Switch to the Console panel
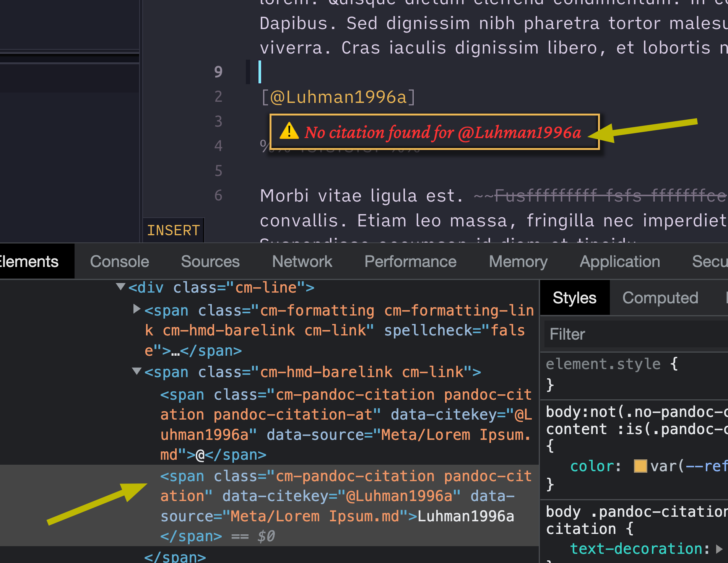 119,261
